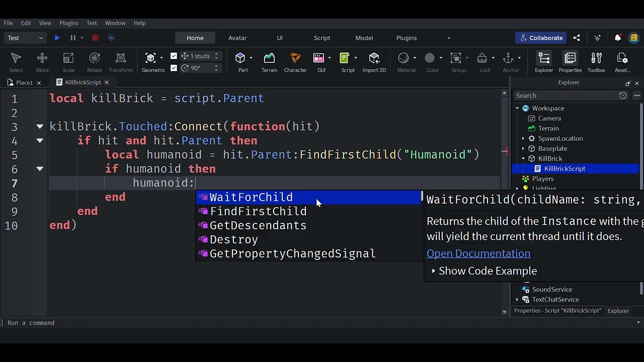Switch to the Model ribbon tab
644x362 pixels.
coord(364,38)
